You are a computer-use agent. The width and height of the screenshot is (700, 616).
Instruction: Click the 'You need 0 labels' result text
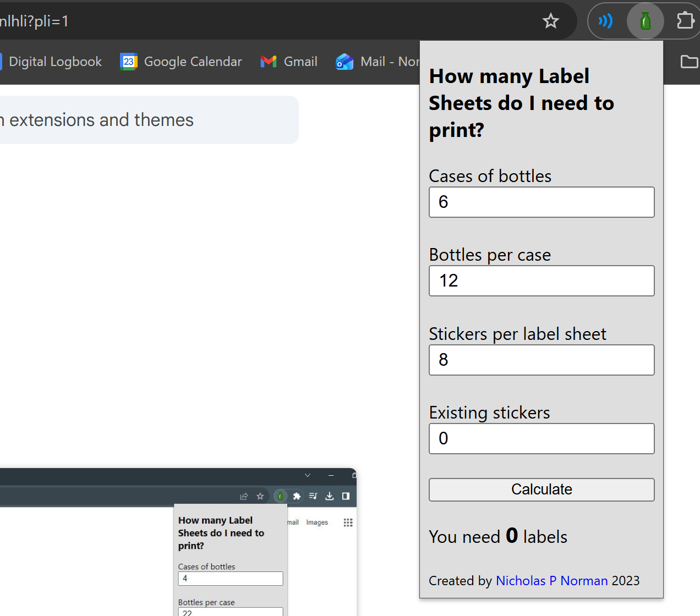click(x=497, y=536)
